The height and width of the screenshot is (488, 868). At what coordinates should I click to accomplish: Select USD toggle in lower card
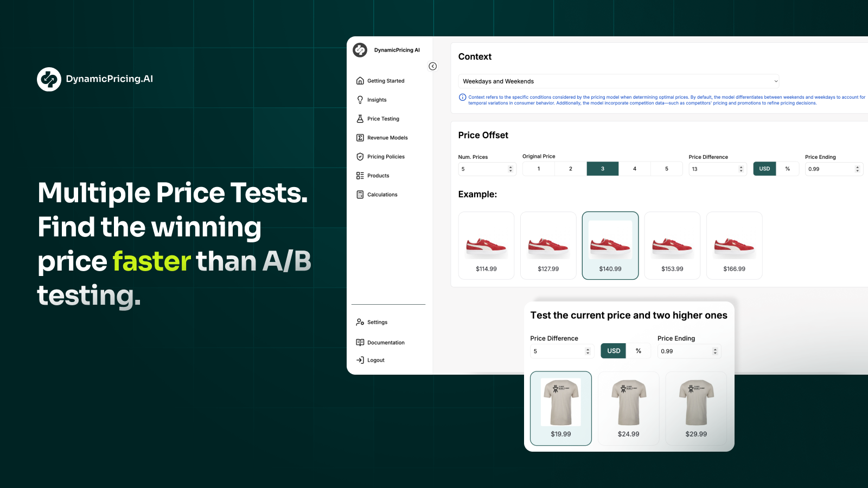[614, 351]
